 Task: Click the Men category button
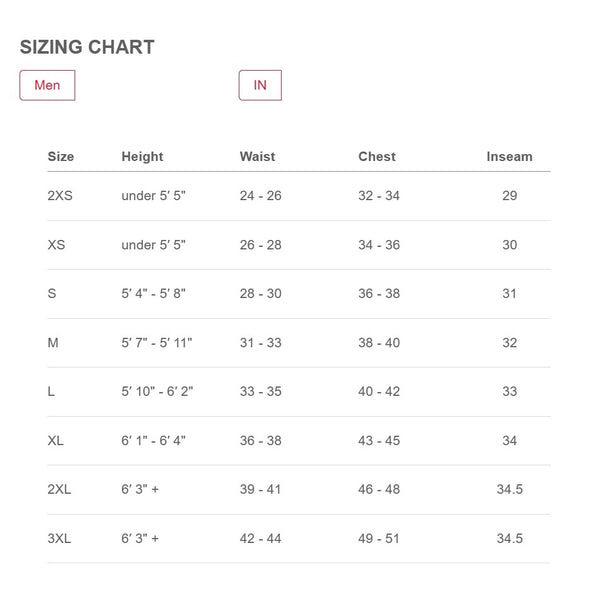pos(47,85)
